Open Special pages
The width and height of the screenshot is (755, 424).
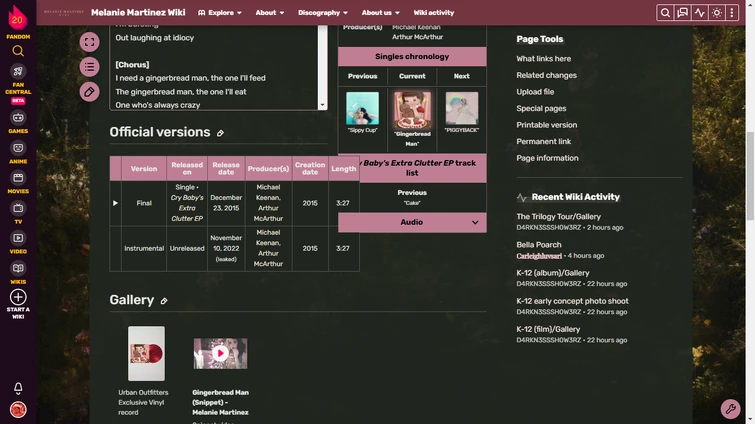(541, 108)
